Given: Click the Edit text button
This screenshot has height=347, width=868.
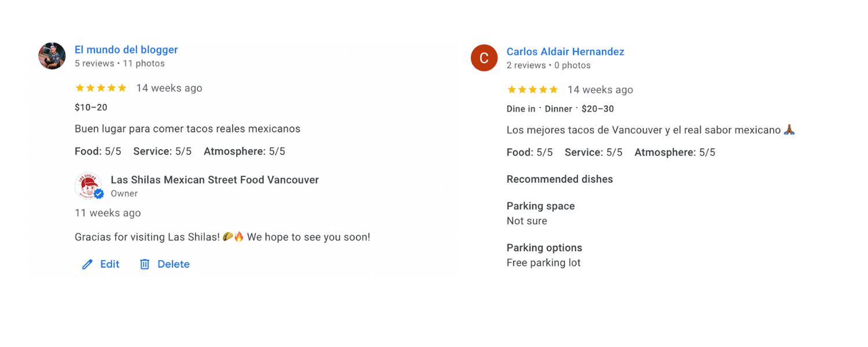Looking at the screenshot, I should [x=110, y=264].
